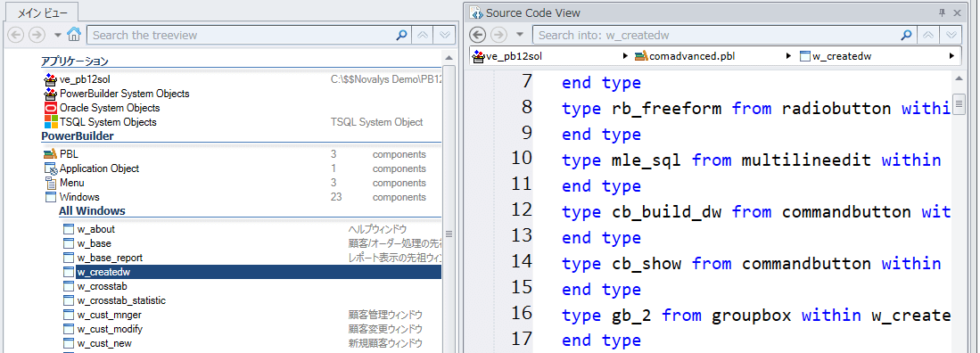Screen dimensions: 980x353
Task: Expand the arrow after ve_pb12sol breadcrumb
Action: (x=626, y=56)
